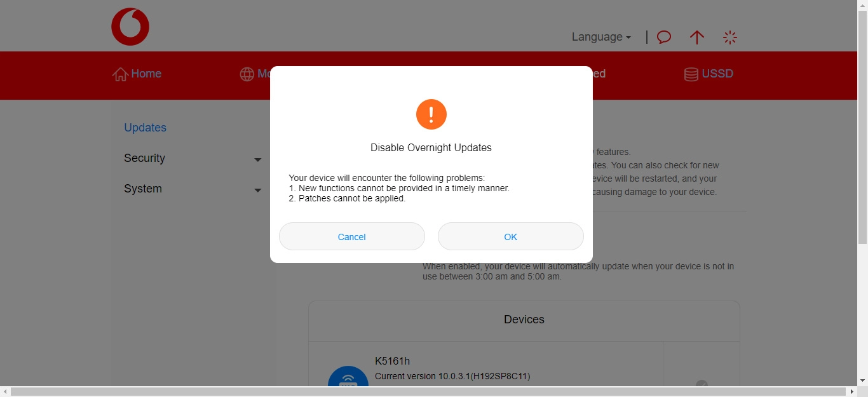Image resolution: width=868 pixels, height=397 pixels.
Task: Click the vertical scrollbar thumb
Action: pos(862,127)
